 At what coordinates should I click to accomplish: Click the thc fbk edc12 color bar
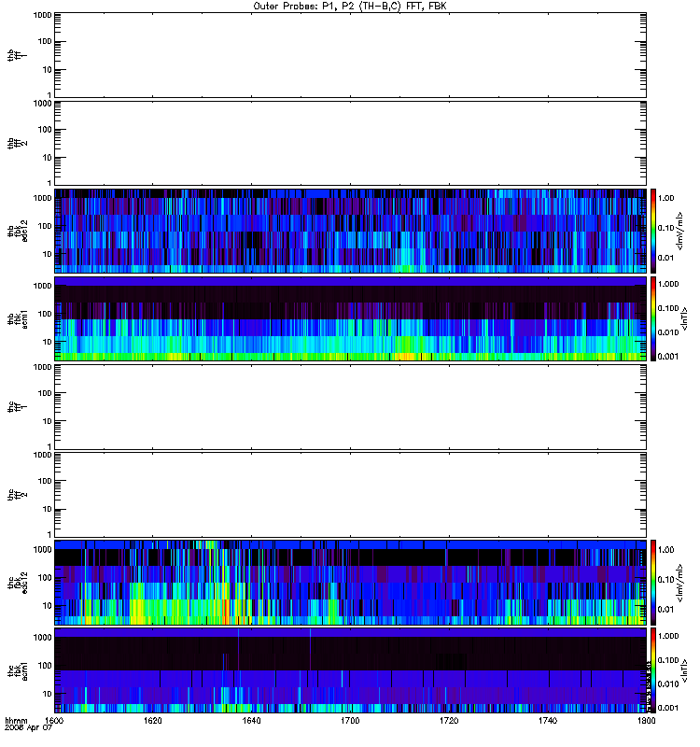point(653,583)
